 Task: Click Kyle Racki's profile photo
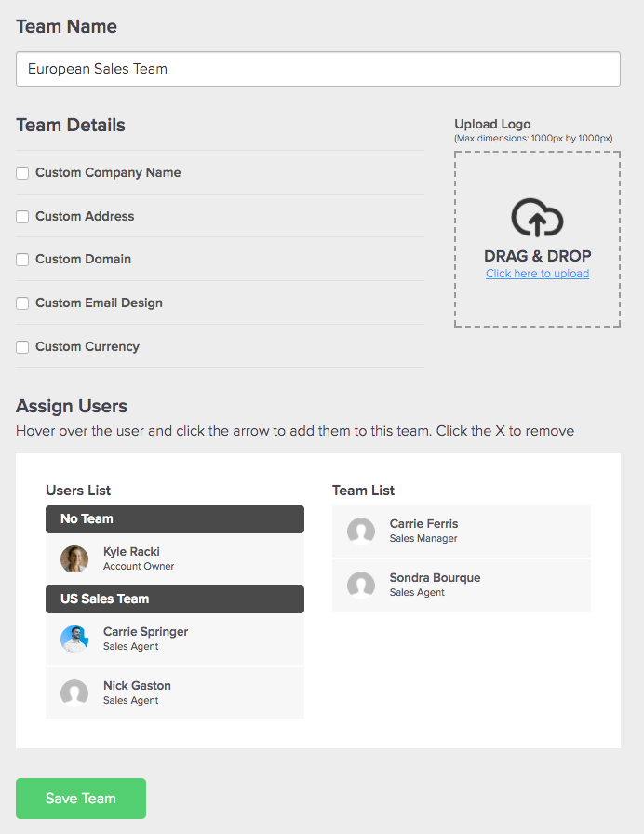pyautogui.click(x=74, y=559)
